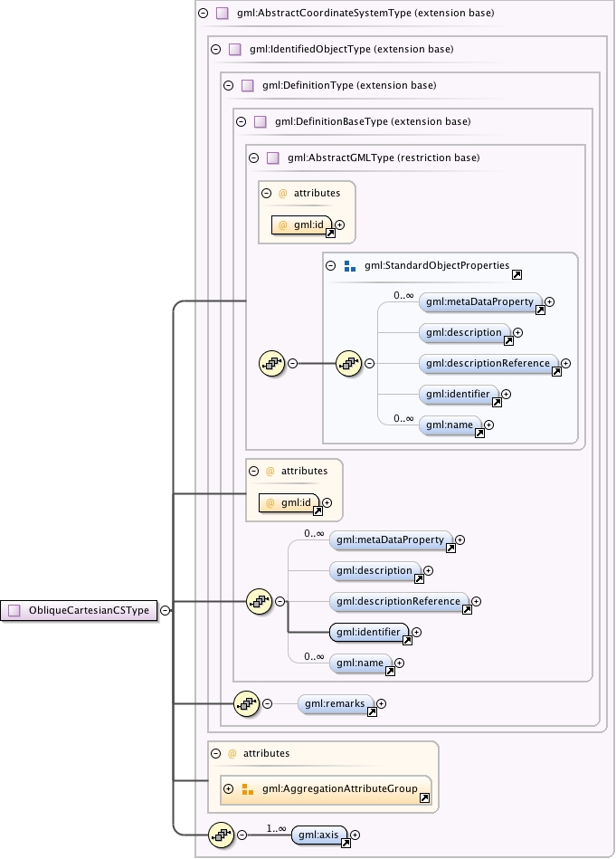Expand gml:axis element
This screenshot has width=616, height=859.
pyautogui.click(x=355, y=835)
